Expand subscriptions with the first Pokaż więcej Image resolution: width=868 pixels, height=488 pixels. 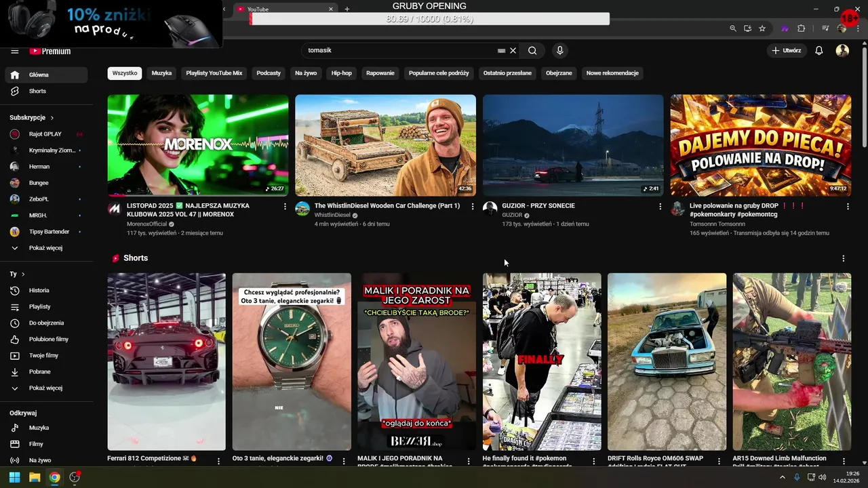coord(46,248)
